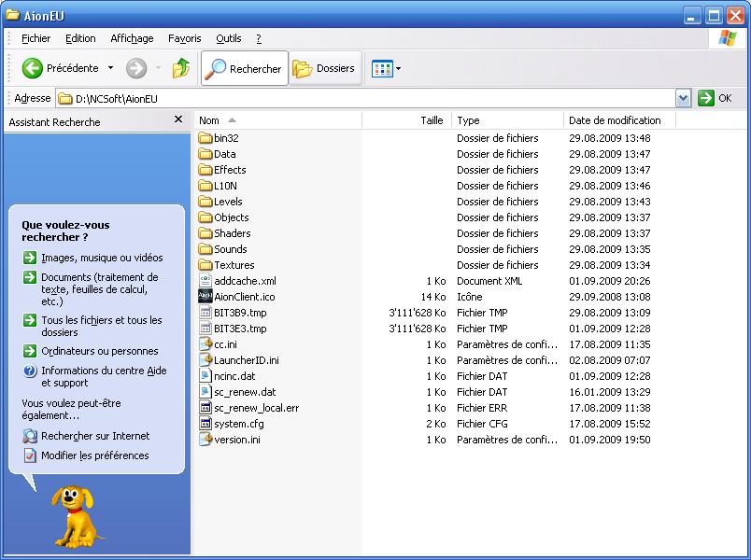Click the 'Document XML' type cell
This screenshot has height=560, width=751.
point(489,281)
